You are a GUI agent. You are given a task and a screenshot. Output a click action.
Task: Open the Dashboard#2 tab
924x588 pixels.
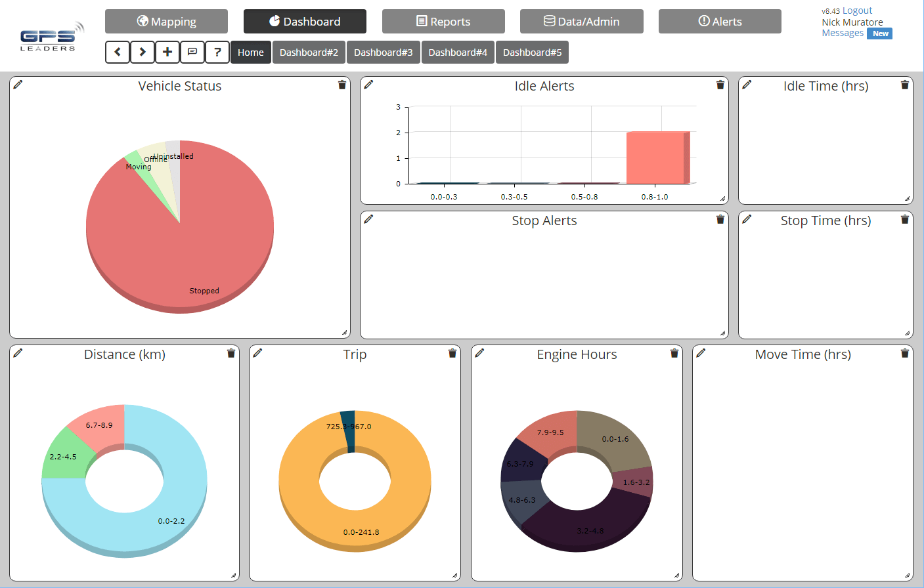[x=309, y=52]
